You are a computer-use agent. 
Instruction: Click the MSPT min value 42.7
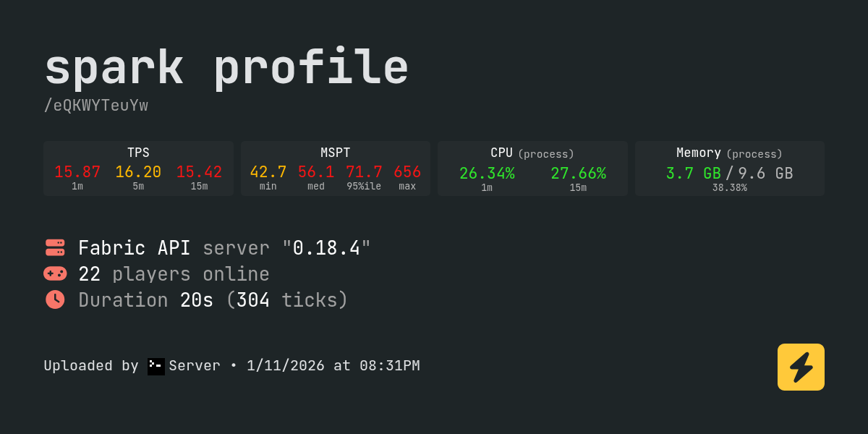pyautogui.click(x=268, y=172)
